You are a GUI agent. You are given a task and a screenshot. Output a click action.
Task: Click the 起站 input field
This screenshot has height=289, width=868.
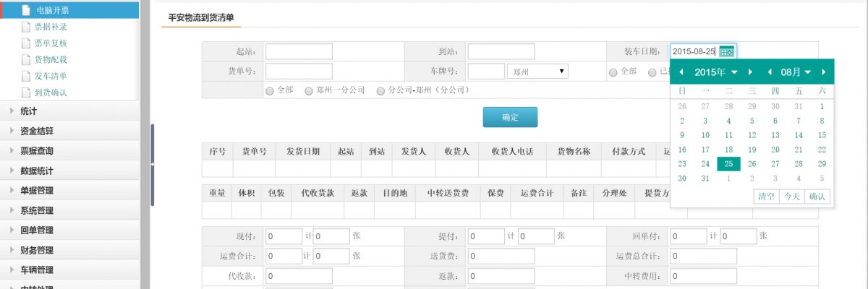299,51
